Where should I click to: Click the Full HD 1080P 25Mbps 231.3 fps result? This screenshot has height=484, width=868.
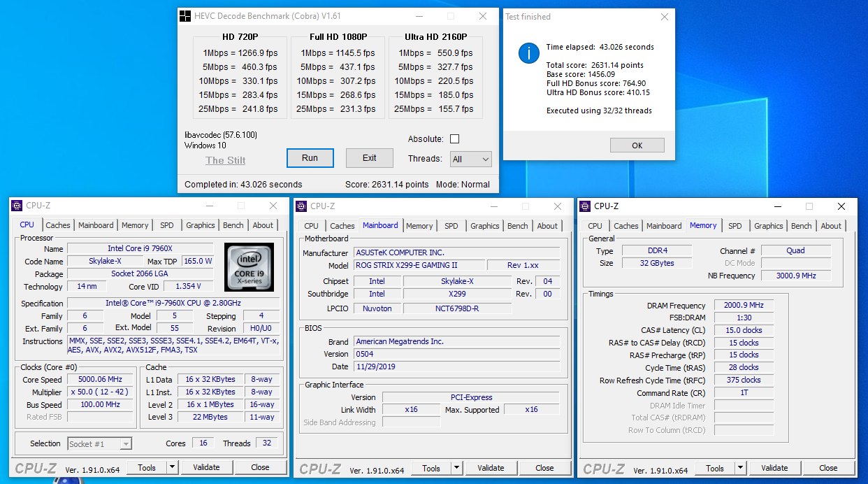pyautogui.click(x=335, y=109)
